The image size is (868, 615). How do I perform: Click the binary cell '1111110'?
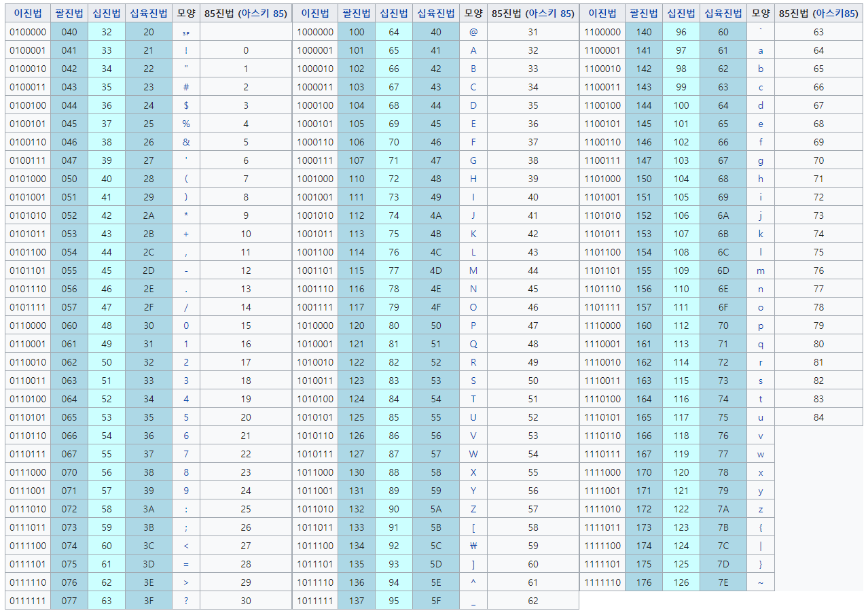tap(602, 582)
